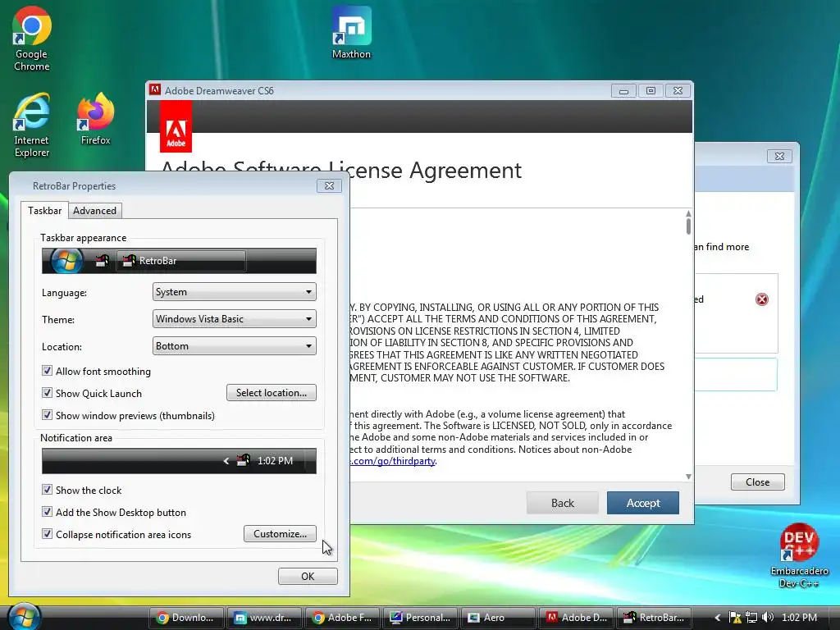Maximize the Adobe Dreamweaver CS6 window
Image resolution: width=840 pixels, height=630 pixels.
pyautogui.click(x=651, y=91)
